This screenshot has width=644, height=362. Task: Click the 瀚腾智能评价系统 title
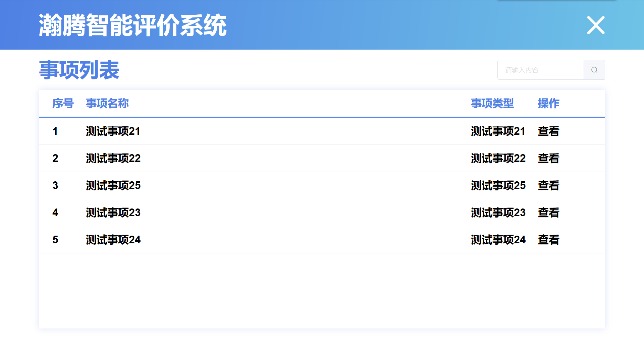pyautogui.click(x=132, y=25)
